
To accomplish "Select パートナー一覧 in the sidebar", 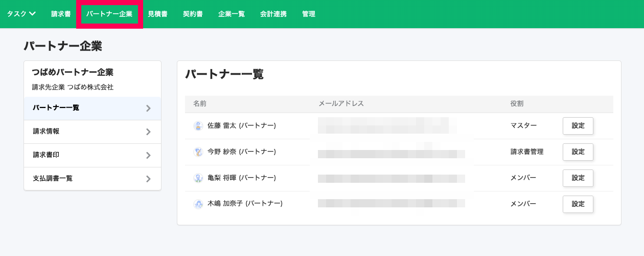I will (x=93, y=108).
